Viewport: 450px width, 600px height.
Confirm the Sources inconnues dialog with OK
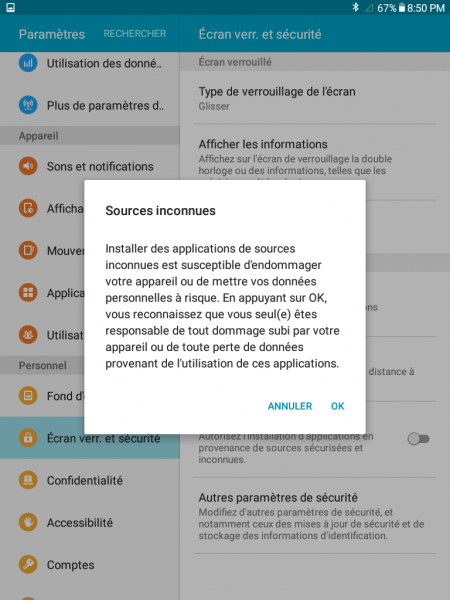coord(338,406)
